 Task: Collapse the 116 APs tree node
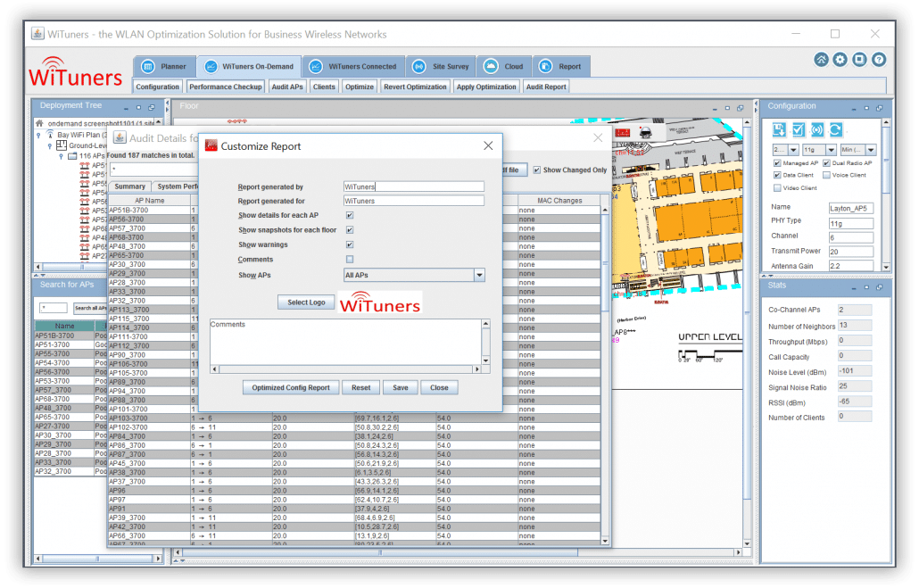pyautogui.click(x=61, y=156)
